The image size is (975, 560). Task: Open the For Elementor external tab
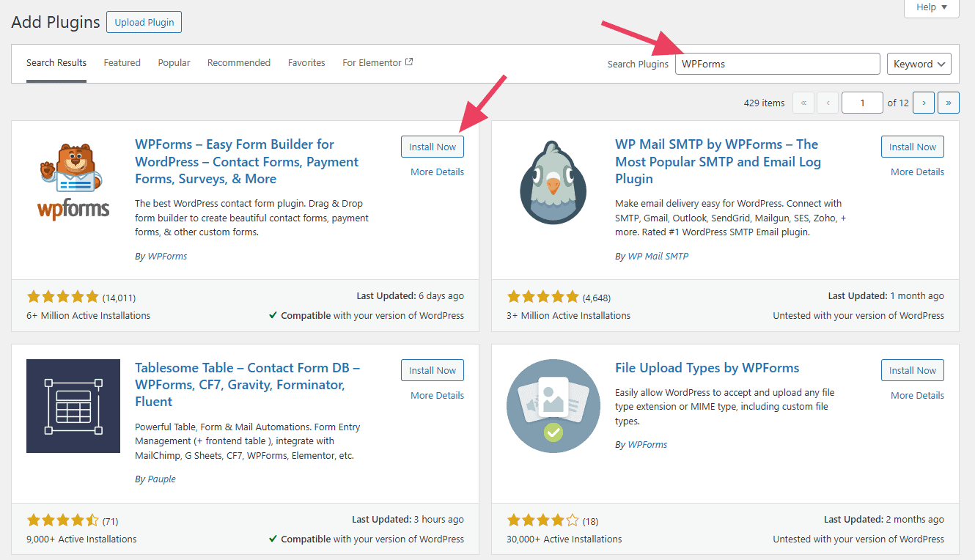click(378, 63)
